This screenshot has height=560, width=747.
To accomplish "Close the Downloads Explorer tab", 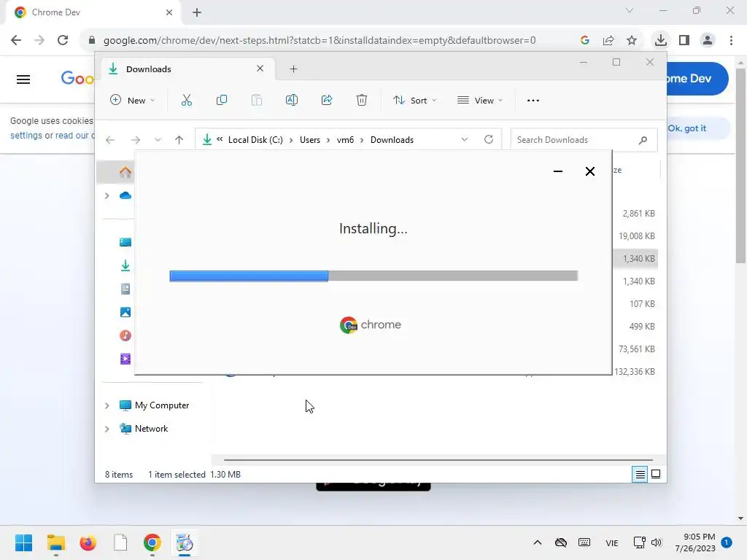I will pyautogui.click(x=260, y=69).
